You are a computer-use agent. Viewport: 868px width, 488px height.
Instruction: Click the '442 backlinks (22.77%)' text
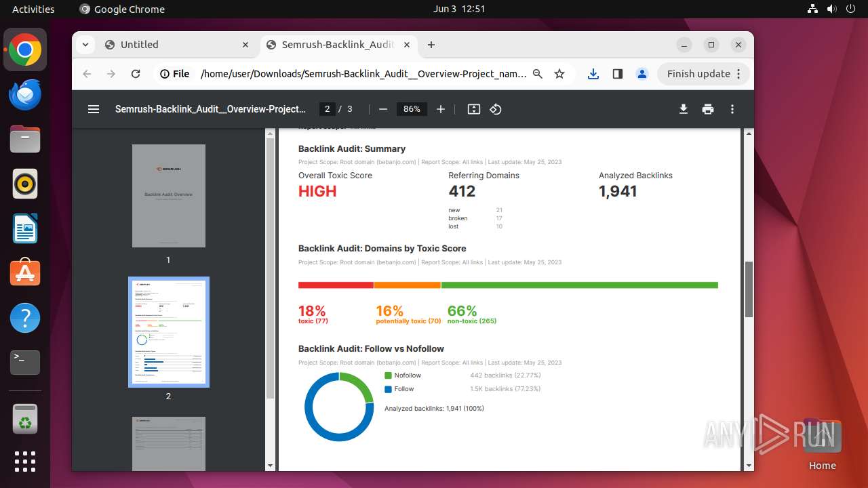point(505,375)
